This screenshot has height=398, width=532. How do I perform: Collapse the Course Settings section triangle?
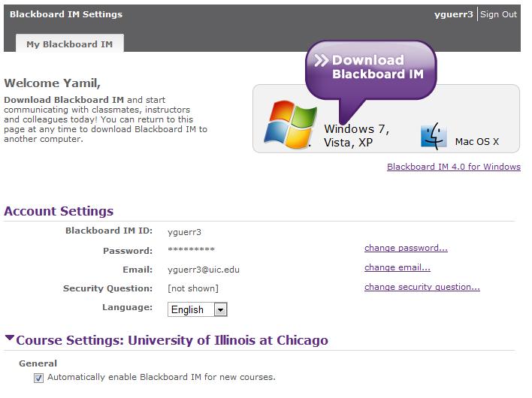point(10,338)
